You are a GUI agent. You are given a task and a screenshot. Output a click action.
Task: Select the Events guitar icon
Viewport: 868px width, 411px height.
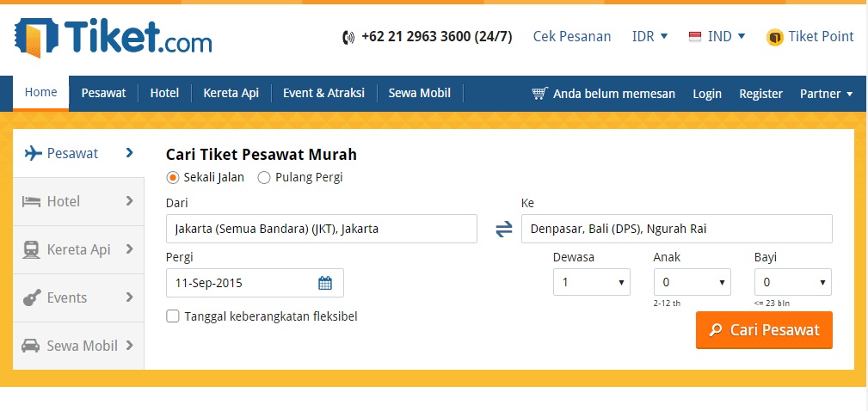point(32,298)
